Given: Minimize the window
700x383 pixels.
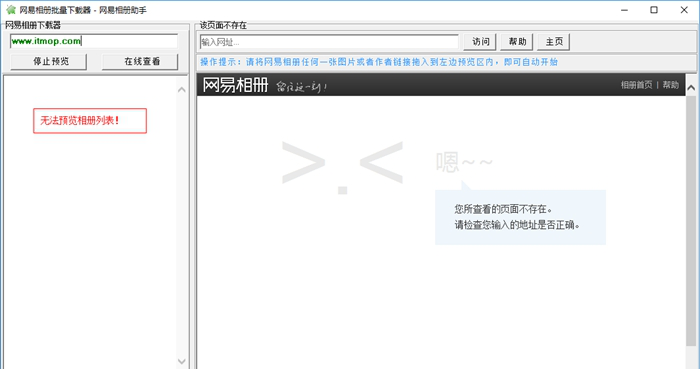Looking at the screenshot, I should pyautogui.click(x=624, y=10).
